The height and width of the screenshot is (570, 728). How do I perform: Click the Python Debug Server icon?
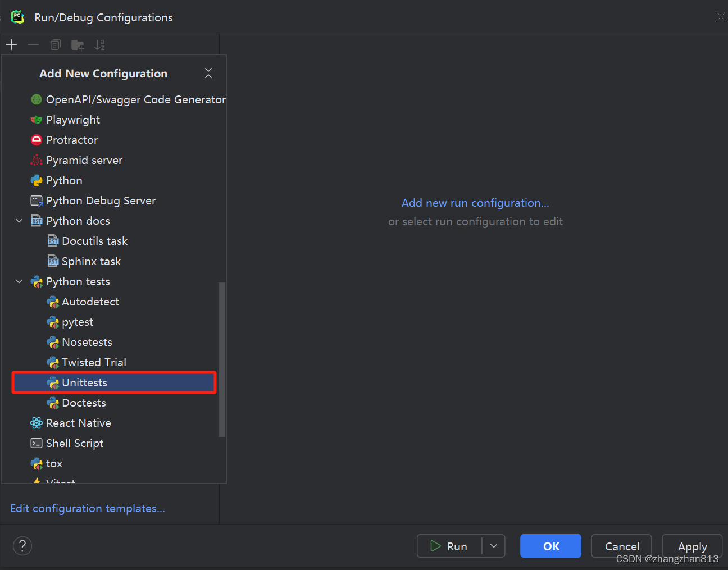coord(37,200)
